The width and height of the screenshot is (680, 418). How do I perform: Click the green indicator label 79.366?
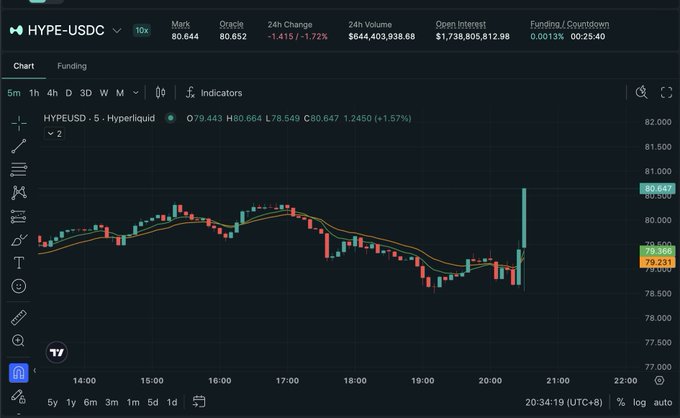coord(657,251)
